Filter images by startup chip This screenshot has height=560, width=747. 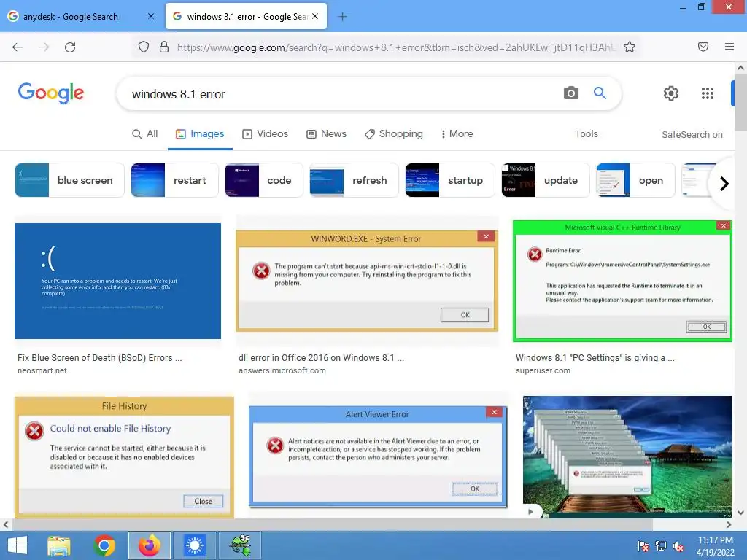pyautogui.click(x=449, y=180)
